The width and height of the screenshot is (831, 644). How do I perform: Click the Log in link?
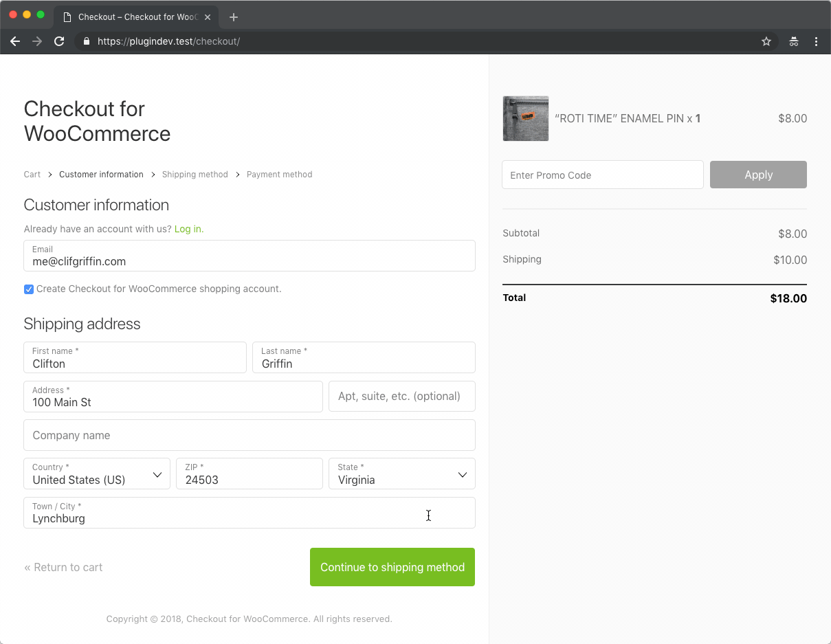pos(189,229)
